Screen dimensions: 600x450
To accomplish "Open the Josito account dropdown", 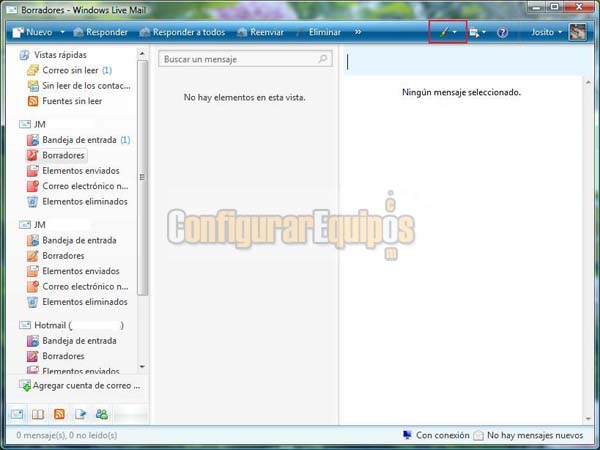I will (x=546, y=32).
